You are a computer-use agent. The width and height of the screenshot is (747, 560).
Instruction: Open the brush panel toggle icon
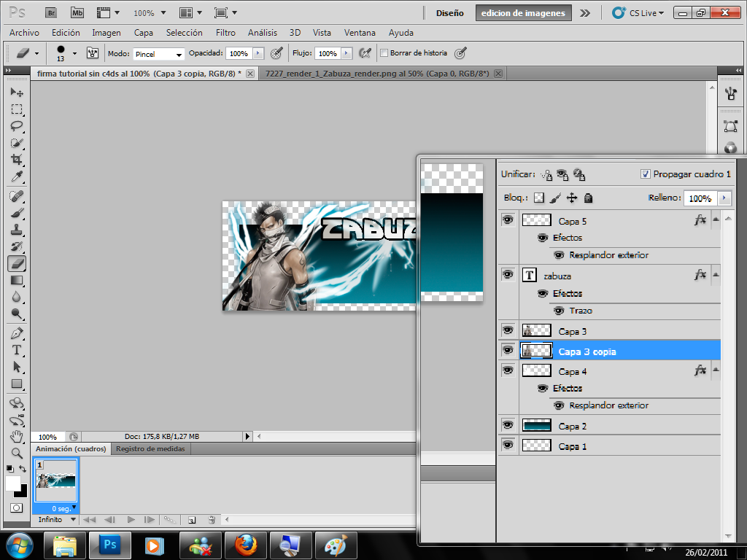[93, 52]
